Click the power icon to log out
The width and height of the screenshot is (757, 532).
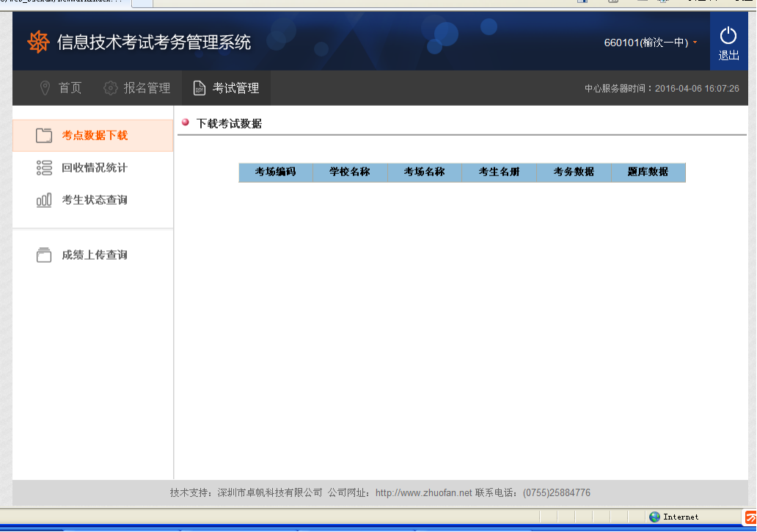pos(728,35)
